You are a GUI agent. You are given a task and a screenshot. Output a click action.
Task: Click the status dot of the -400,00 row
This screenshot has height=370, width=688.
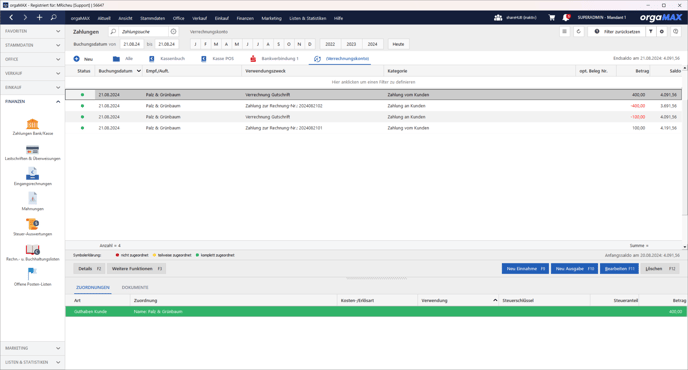point(82,106)
